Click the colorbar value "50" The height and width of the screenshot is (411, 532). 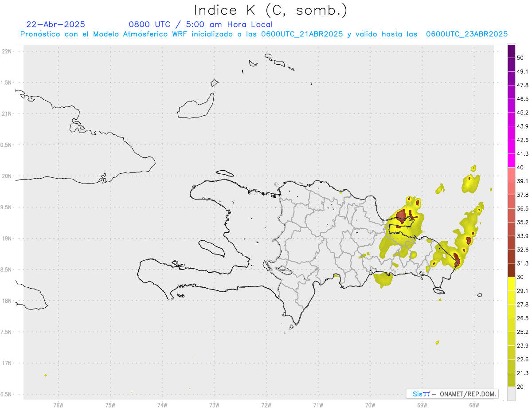pyautogui.click(x=520, y=58)
